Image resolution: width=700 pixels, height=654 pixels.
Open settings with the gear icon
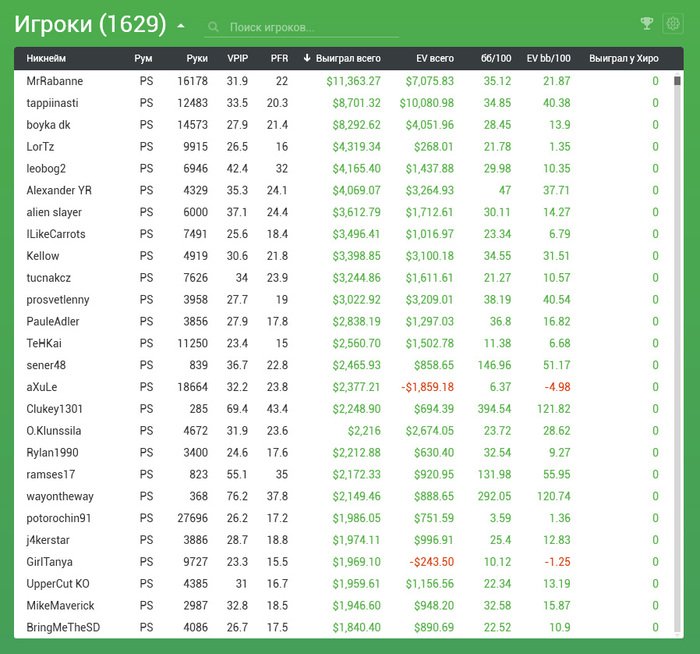(x=673, y=24)
